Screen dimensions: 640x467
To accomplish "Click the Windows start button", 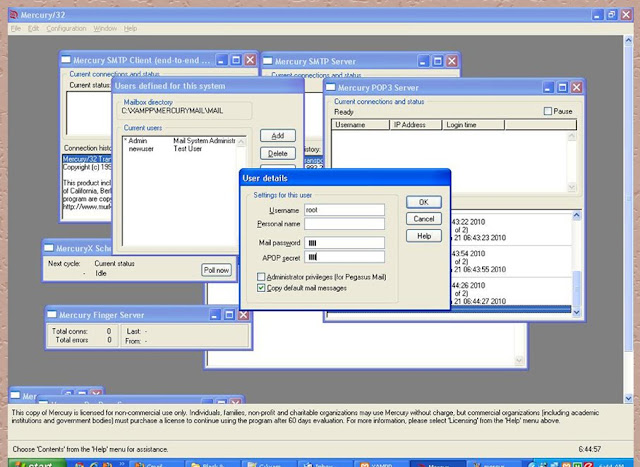I will [x=37, y=464].
